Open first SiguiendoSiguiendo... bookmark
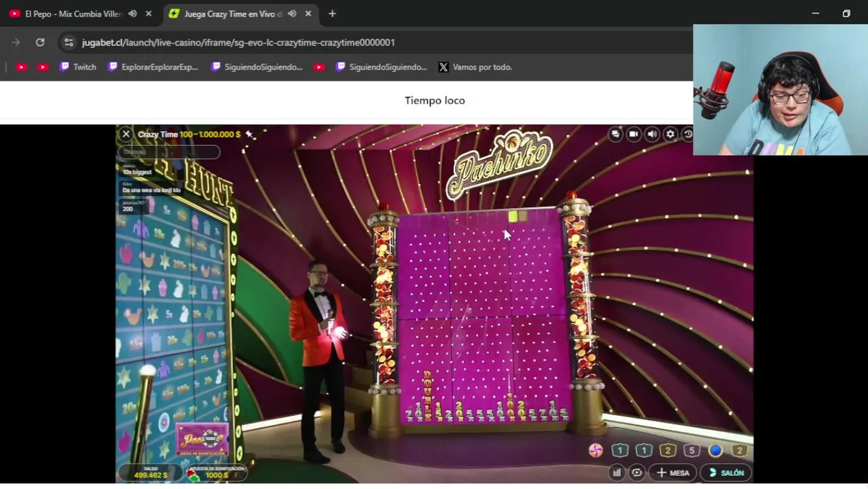Screen dimensions: 868x489 coord(257,67)
